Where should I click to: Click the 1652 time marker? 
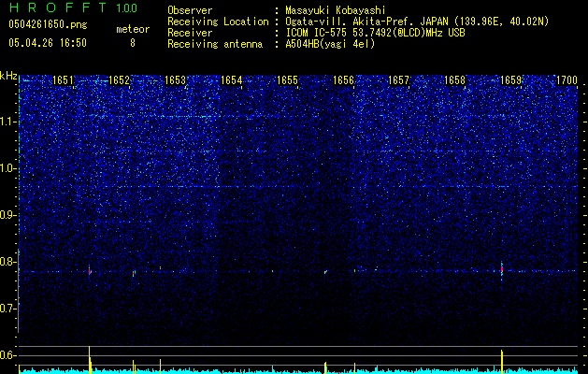(119, 80)
